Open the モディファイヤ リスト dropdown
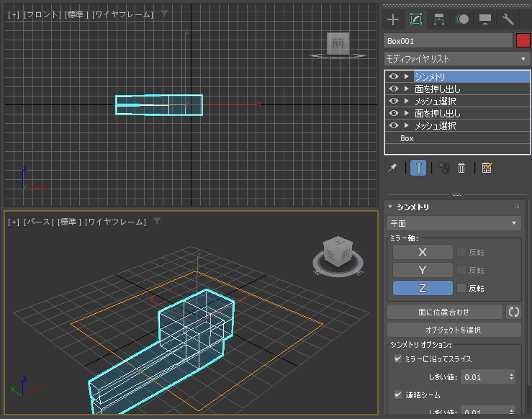Image resolution: width=532 pixels, height=419 pixels. click(x=456, y=59)
